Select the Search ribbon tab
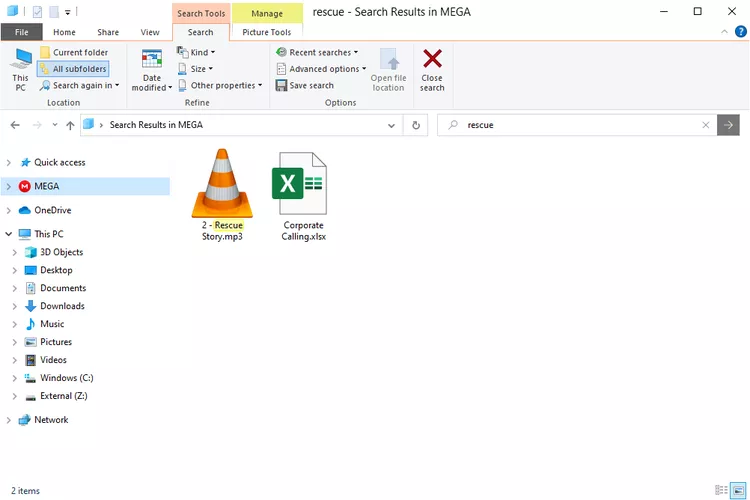The width and height of the screenshot is (750, 500). 200,32
